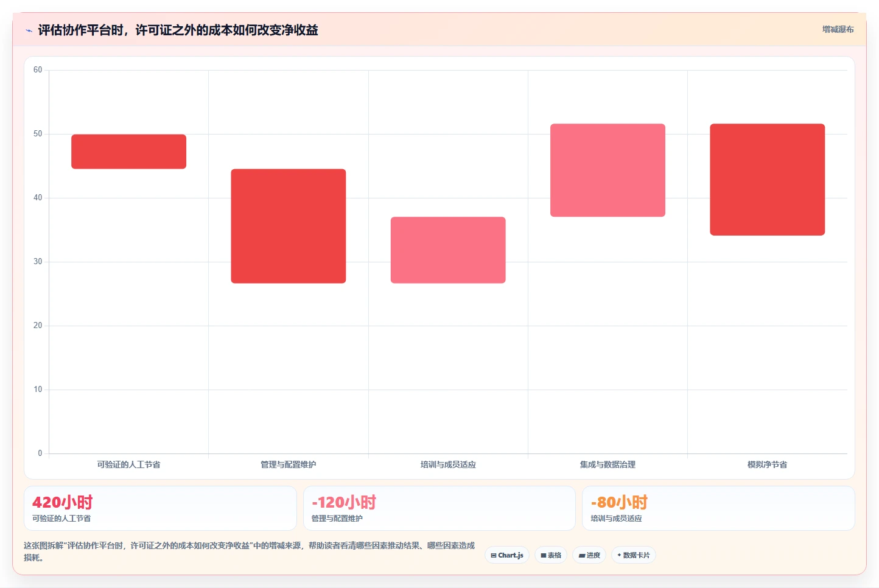Click the 培训与成员适应 waterfall bar
Viewport: 879px width, 588px height.
tap(448, 250)
